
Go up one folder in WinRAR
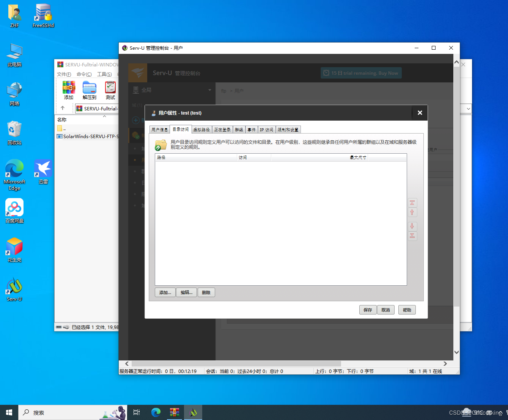point(63,108)
